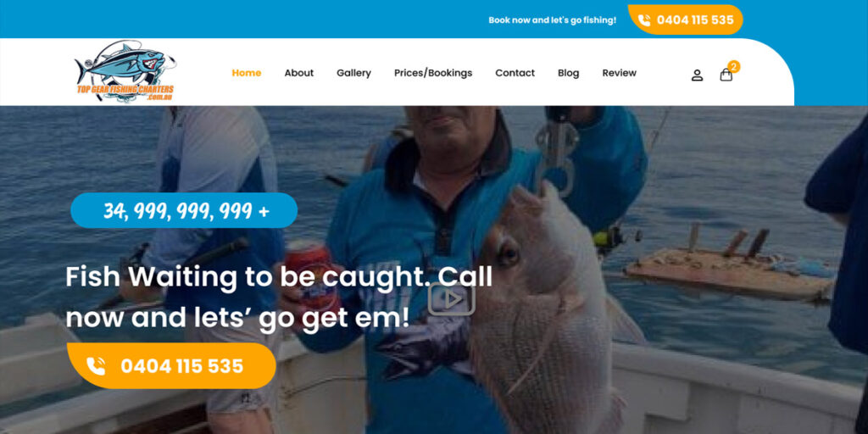Click the cart item count badge
Viewport: 868px width, 434px height.
click(x=734, y=66)
